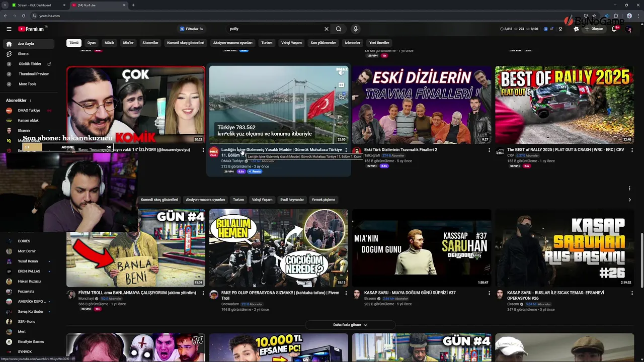Open FiveM Troll BANLA BENİ thumbnail

tap(136, 248)
